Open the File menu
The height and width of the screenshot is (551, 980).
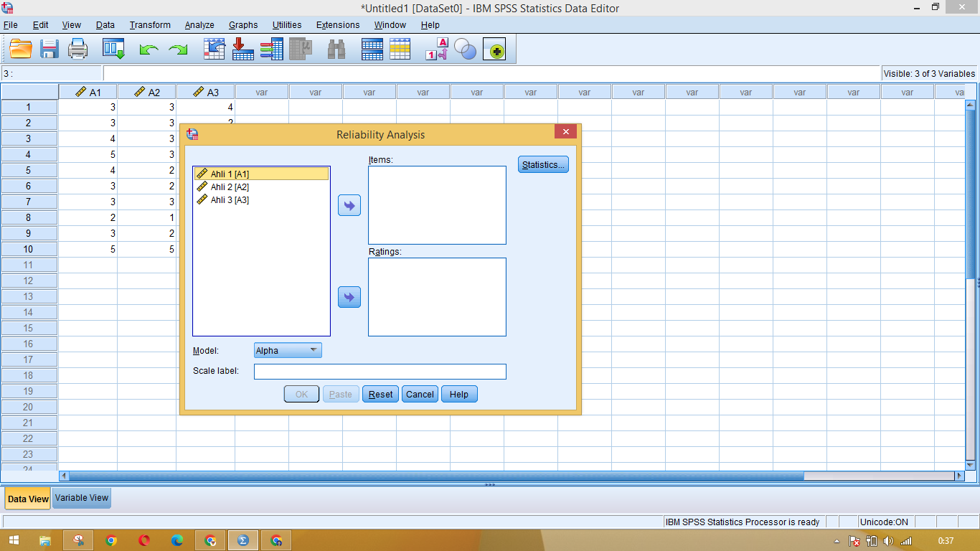click(x=10, y=24)
